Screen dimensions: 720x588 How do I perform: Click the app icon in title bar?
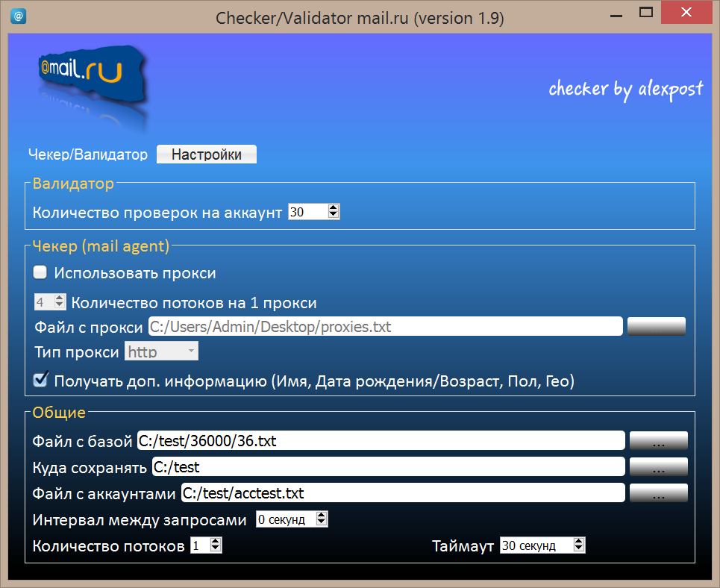(x=19, y=15)
